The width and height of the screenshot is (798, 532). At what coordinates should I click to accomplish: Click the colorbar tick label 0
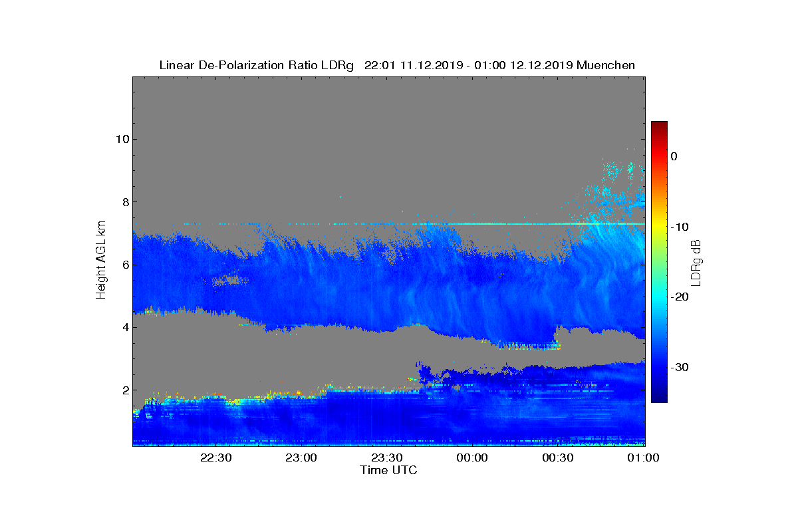point(674,156)
